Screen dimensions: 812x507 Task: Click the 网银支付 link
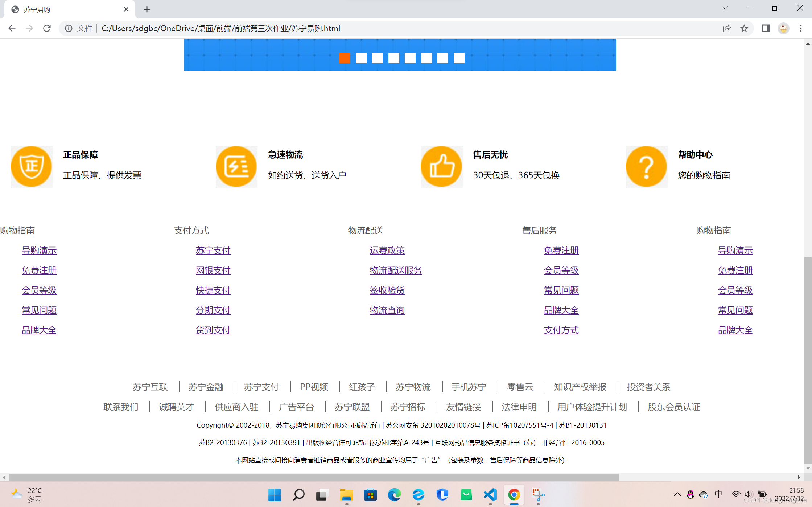(213, 270)
